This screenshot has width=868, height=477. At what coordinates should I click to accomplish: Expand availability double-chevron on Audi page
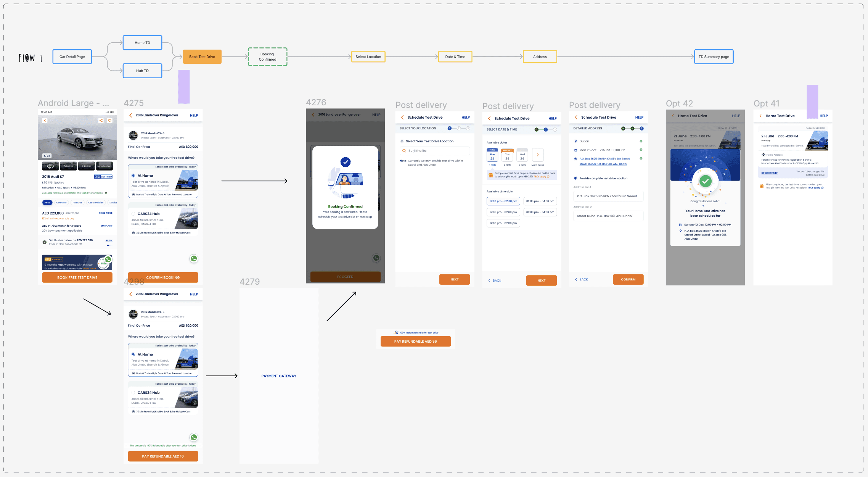pyautogui.click(x=106, y=193)
